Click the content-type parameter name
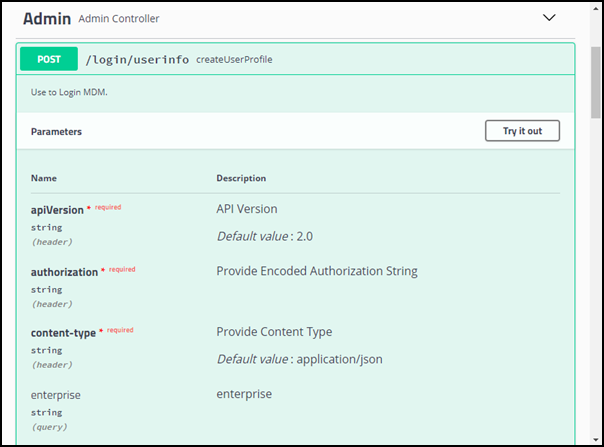Screen dimensions: 604x447 tap(63, 332)
